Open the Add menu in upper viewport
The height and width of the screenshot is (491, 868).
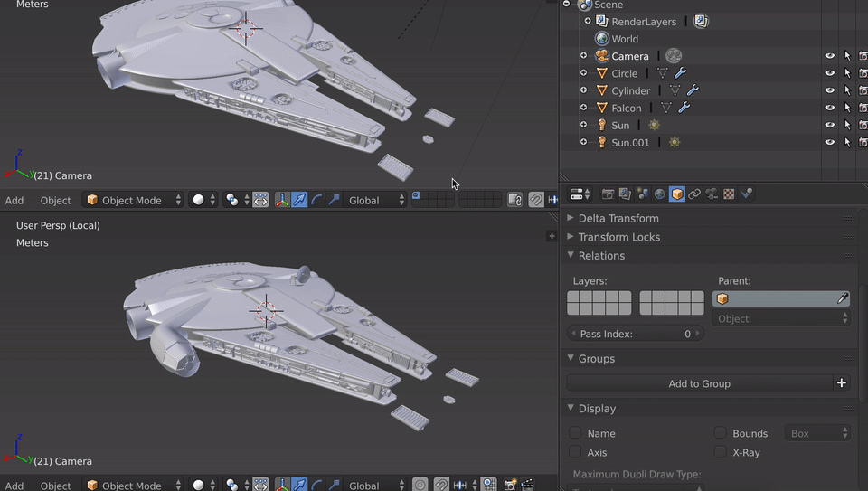pos(14,200)
